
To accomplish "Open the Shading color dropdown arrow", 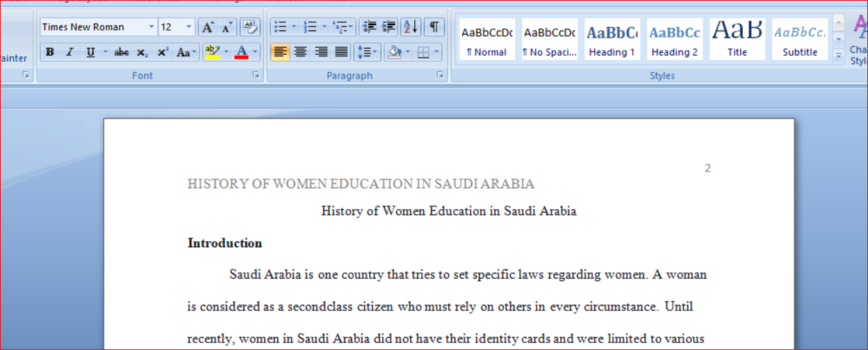I will point(408,52).
